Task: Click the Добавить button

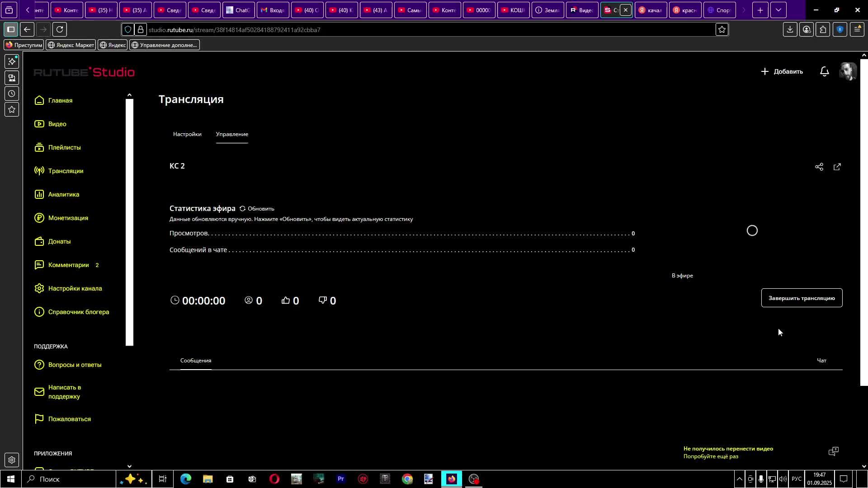Action: point(782,71)
